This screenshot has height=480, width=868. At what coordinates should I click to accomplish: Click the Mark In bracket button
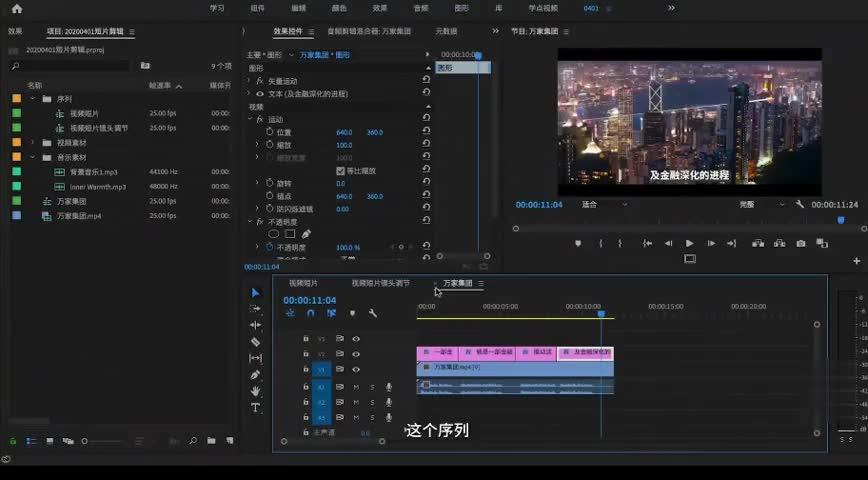pos(601,243)
